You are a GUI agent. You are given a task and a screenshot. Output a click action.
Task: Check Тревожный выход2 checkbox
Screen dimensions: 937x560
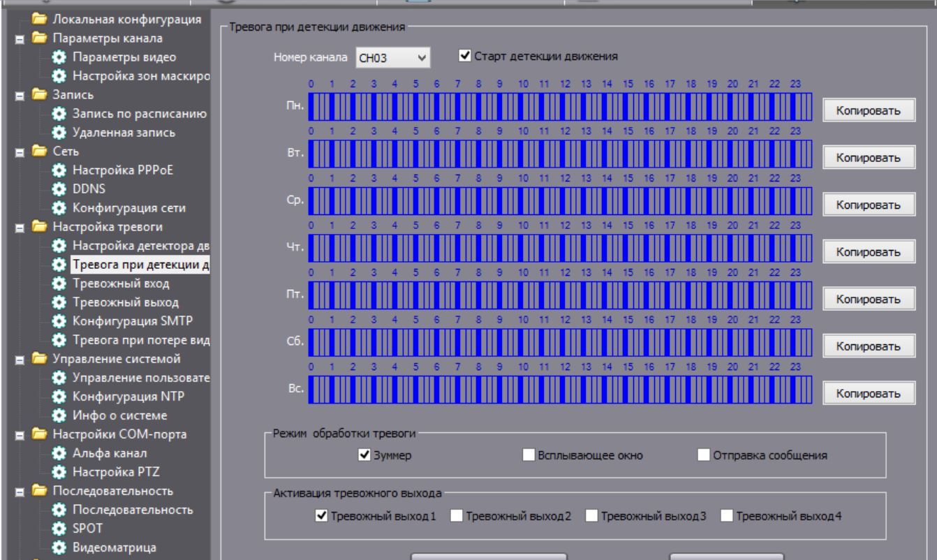pyautogui.click(x=456, y=516)
